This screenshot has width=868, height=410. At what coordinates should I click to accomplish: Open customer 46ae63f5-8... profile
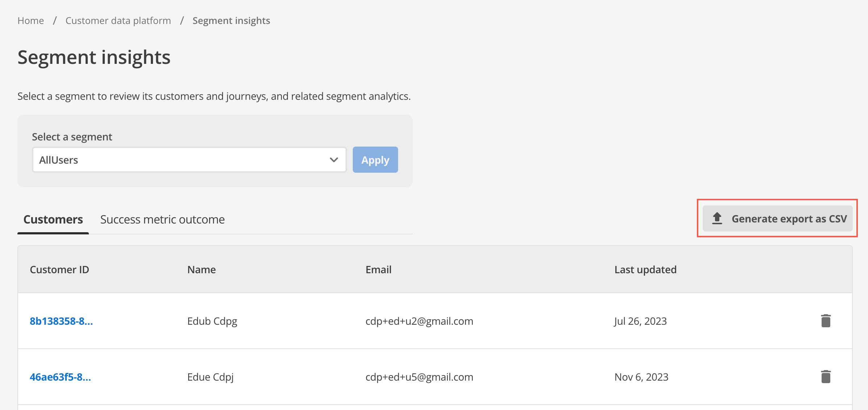(60, 377)
